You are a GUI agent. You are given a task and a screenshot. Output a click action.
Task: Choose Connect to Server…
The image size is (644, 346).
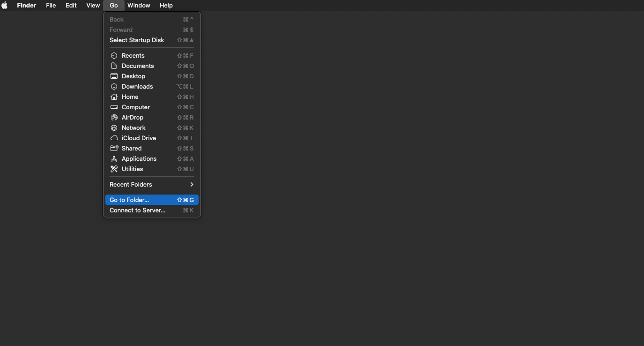coord(152,211)
